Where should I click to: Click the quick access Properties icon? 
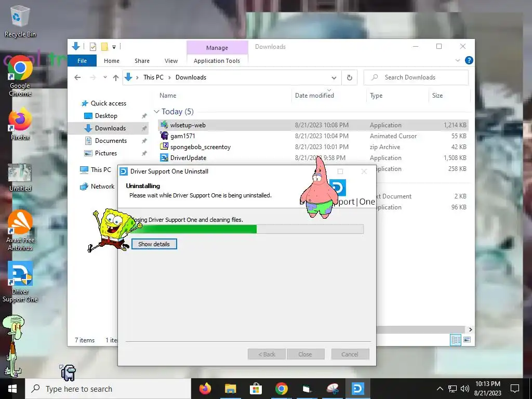[92, 47]
